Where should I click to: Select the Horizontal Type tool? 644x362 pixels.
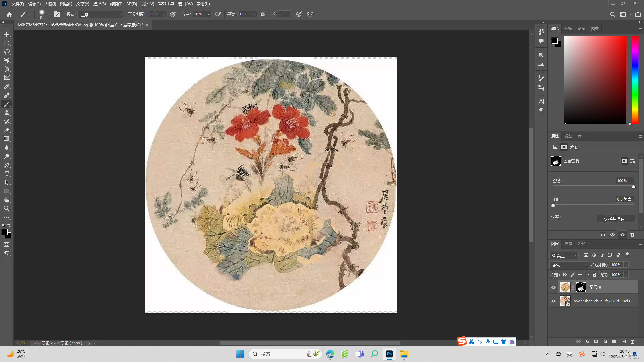coord(7,174)
